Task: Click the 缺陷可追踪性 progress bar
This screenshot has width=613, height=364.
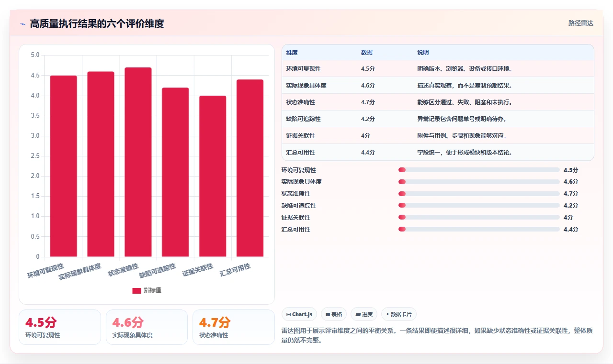Action: point(479,206)
